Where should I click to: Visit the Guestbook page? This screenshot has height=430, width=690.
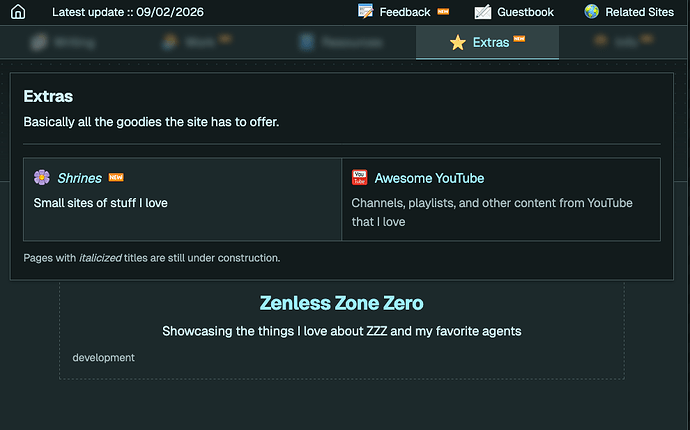coord(525,12)
